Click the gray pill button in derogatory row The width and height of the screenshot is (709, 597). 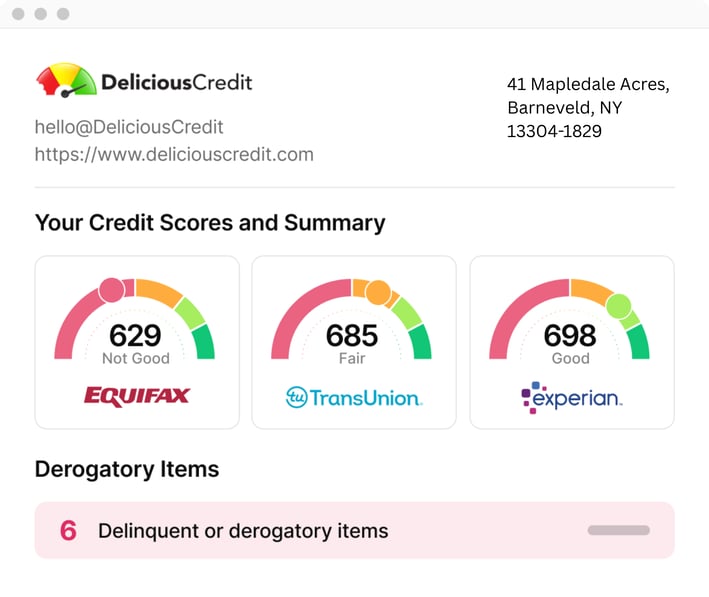(x=619, y=530)
